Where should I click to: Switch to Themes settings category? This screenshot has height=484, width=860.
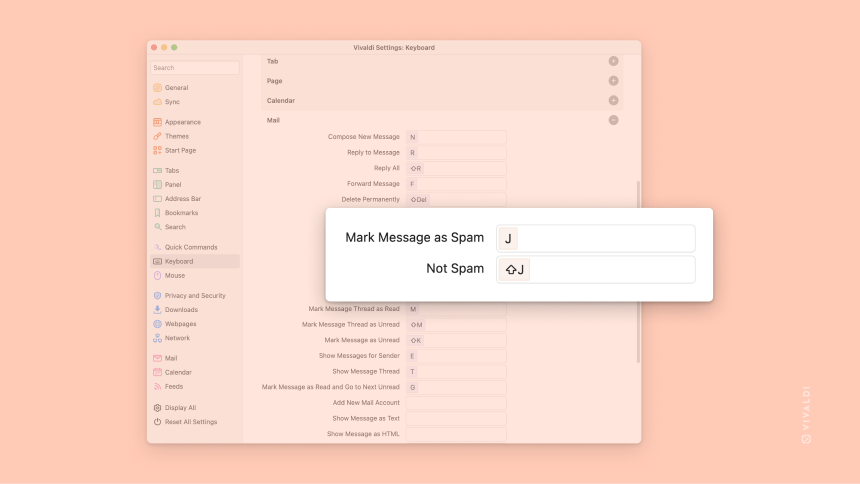click(x=177, y=136)
